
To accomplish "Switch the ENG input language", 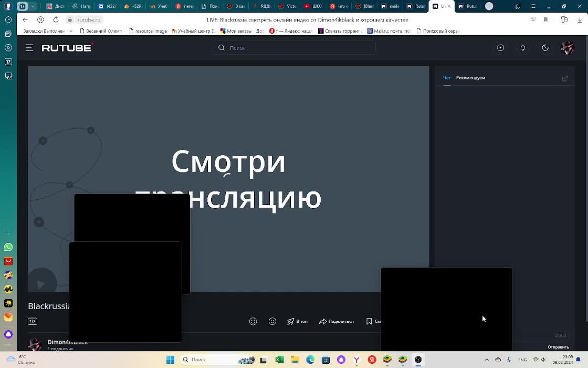I will pos(522,360).
